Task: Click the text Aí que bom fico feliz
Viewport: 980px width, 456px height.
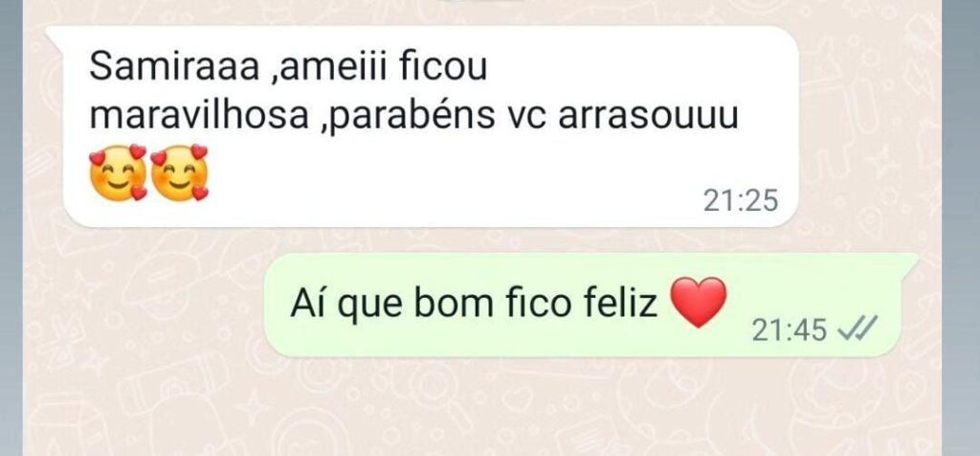Action: tap(473, 305)
